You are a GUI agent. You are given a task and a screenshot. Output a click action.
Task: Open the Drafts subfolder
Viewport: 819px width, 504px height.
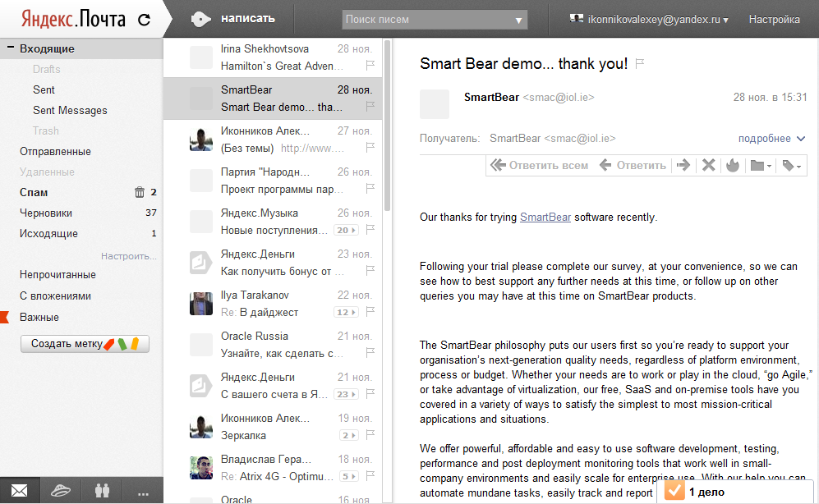coord(47,69)
